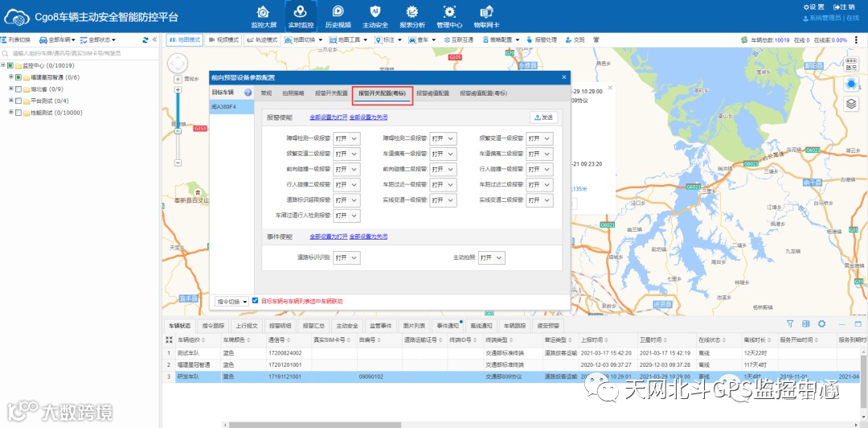Click the 互联互通 toolbar item
The height and width of the screenshot is (428, 868).
(x=458, y=40)
